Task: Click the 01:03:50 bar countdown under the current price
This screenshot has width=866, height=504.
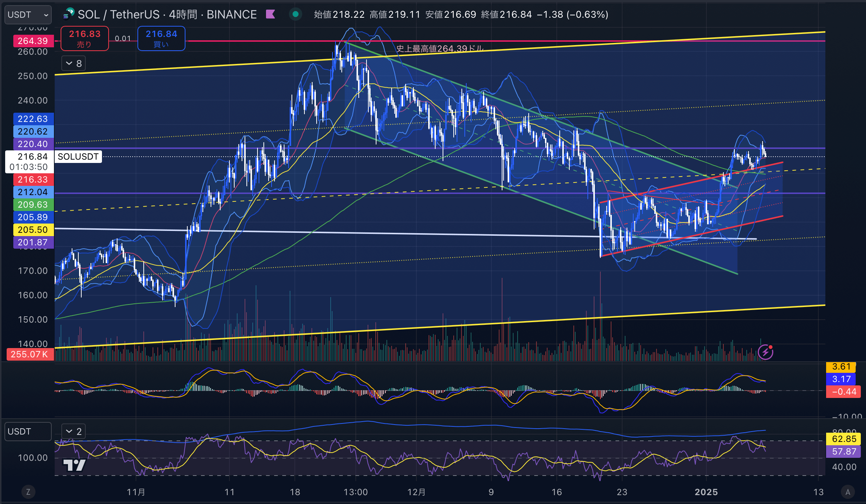Action: coord(29,167)
